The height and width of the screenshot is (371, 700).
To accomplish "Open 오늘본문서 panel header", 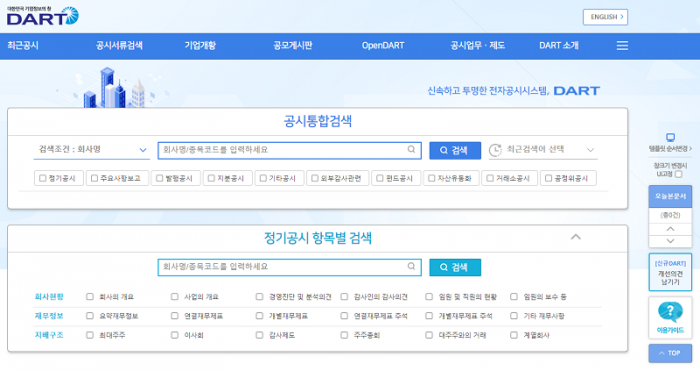I will [x=670, y=196].
